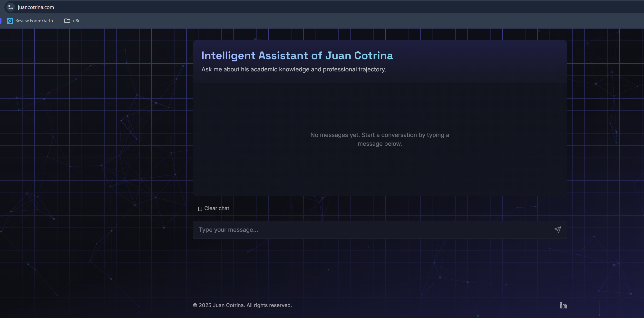Click the word trajectory in the subtitle
The image size is (644, 318).
(372, 69)
